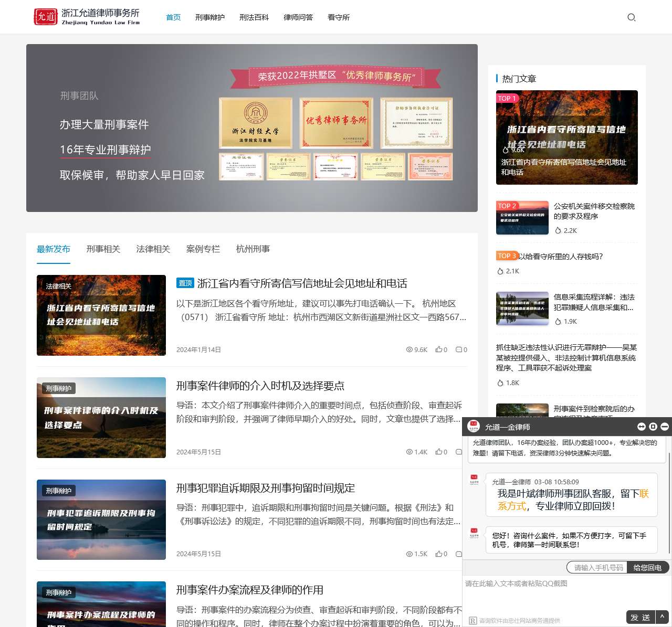The image size is (672, 627).
Task: Click the eye icon beside 9.6K views
Action: (409, 349)
